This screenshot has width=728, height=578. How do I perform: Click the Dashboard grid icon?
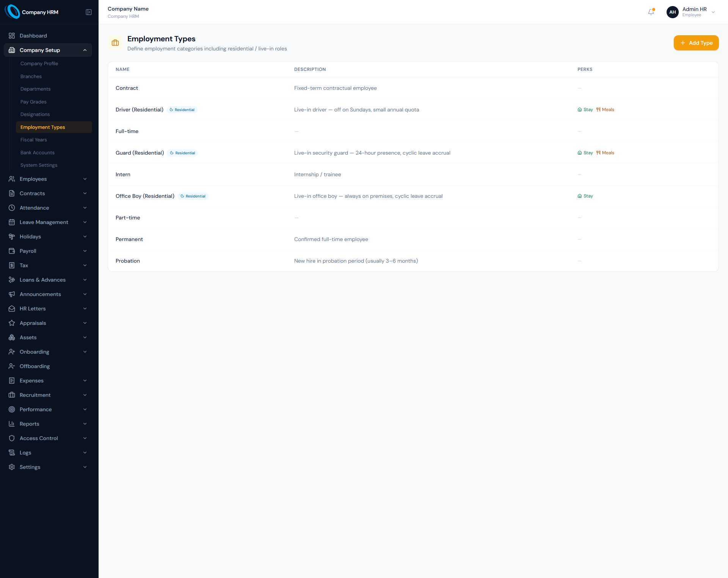(x=12, y=36)
